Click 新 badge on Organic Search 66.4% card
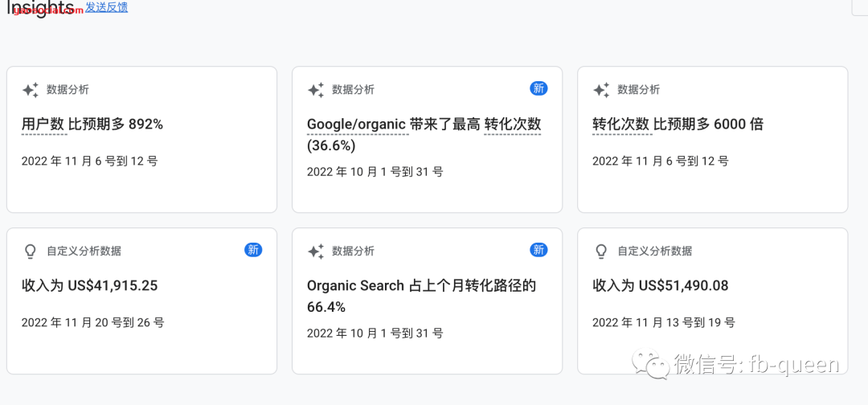The width and height of the screenshot is (868, 405). (538, 250)
